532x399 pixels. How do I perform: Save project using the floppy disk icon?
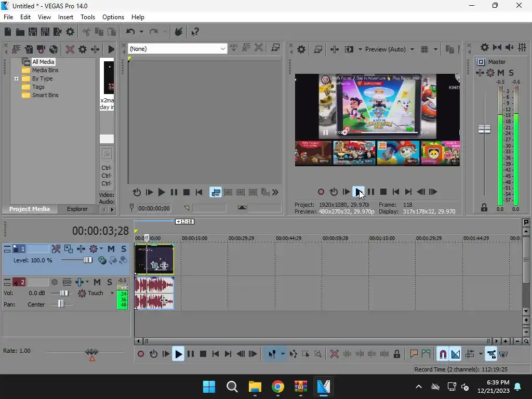33,32
